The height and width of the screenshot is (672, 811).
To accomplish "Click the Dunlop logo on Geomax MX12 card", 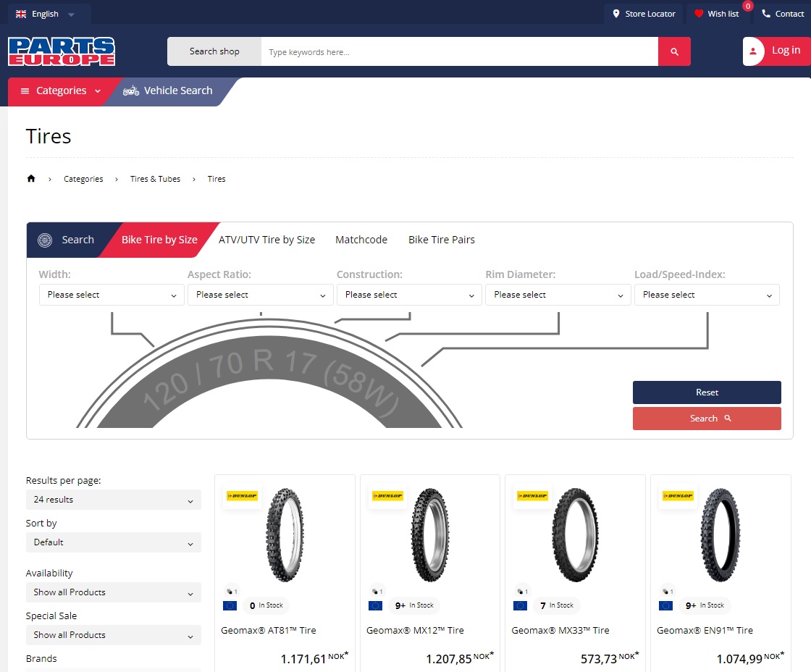I will tap(387, 495).
